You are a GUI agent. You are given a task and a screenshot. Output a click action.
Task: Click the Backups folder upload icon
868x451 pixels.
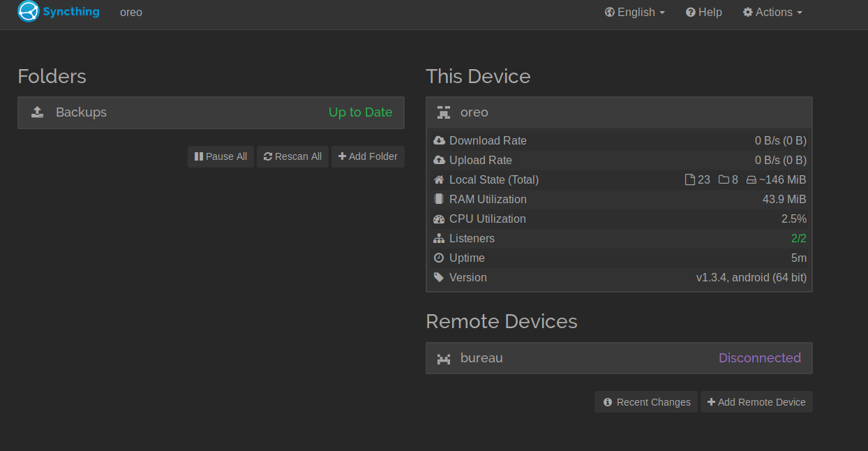tap(38, 112)
